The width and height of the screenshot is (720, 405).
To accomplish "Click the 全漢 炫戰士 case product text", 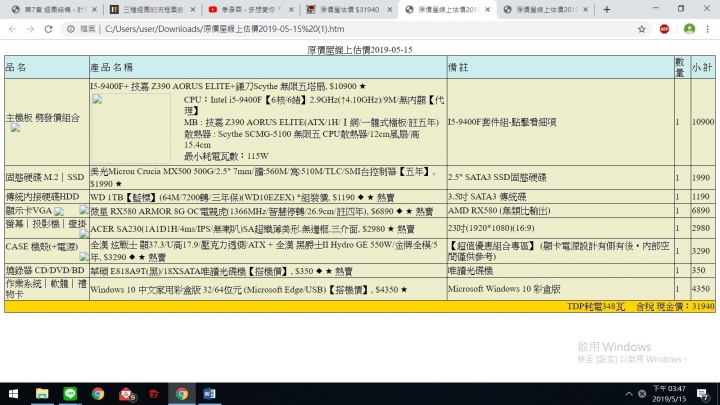I will tap(264, 251).
